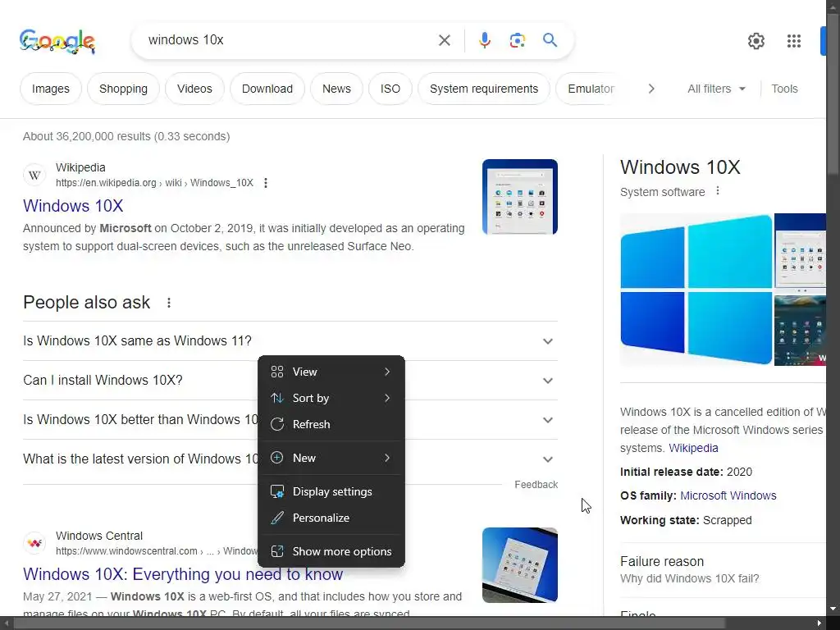Click the scrollbar down arrow
This screenshot has width=840, height=630.
point(833,609)
